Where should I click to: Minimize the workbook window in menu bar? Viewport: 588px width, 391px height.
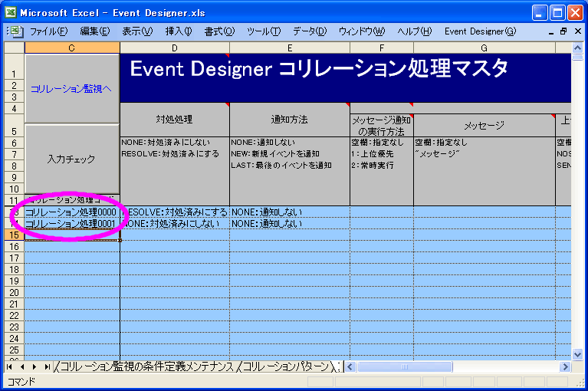tap(551, 32)
